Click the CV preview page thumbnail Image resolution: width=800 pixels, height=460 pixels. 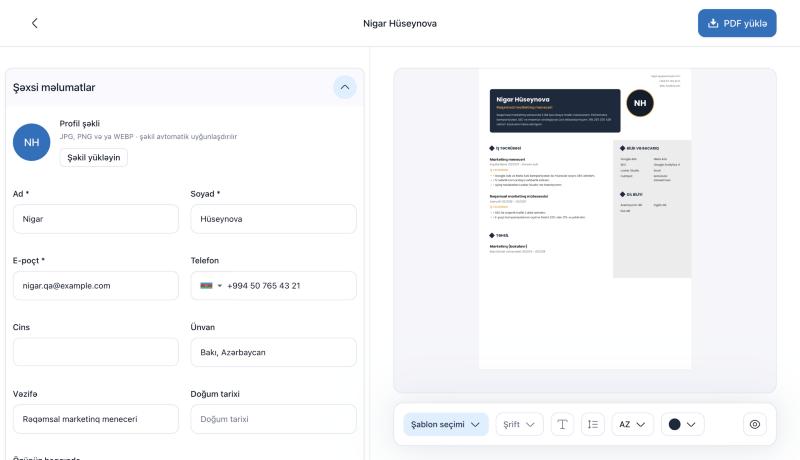point(585,219)
